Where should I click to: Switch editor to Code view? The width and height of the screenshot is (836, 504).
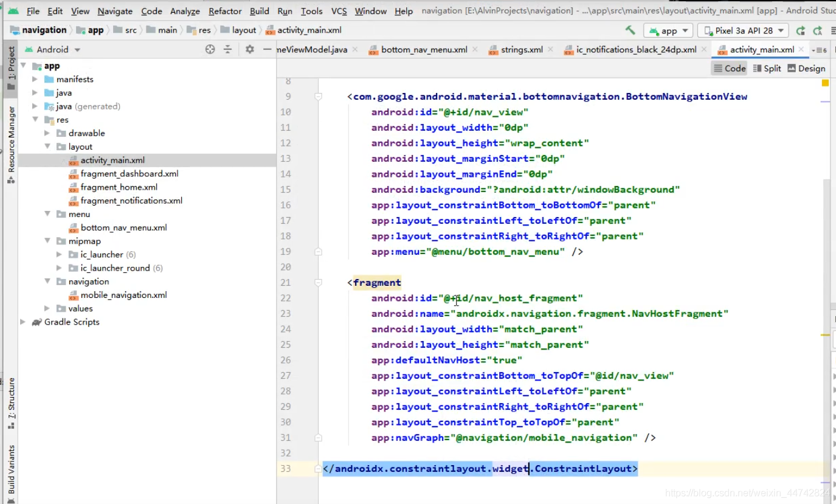[x=730, y=69]
